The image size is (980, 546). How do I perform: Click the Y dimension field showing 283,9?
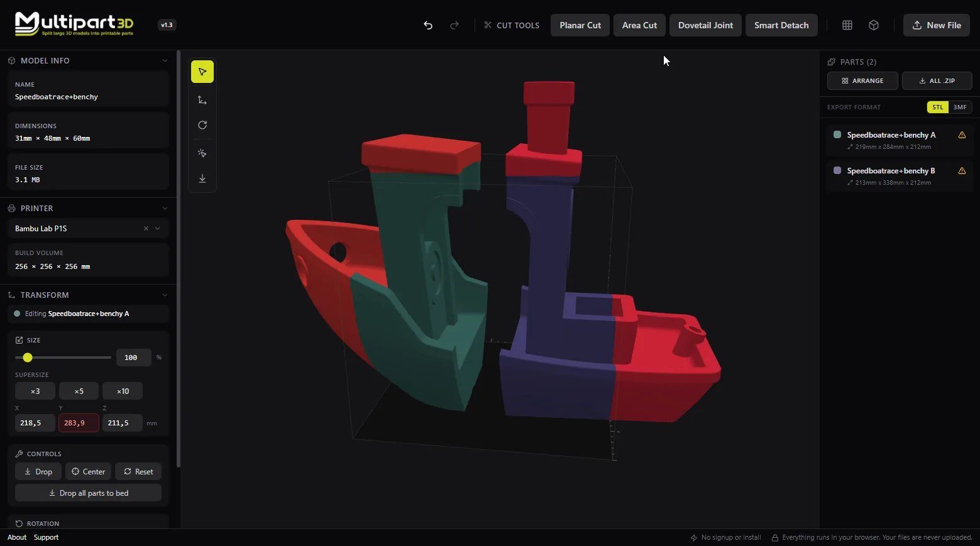[79, 423]
